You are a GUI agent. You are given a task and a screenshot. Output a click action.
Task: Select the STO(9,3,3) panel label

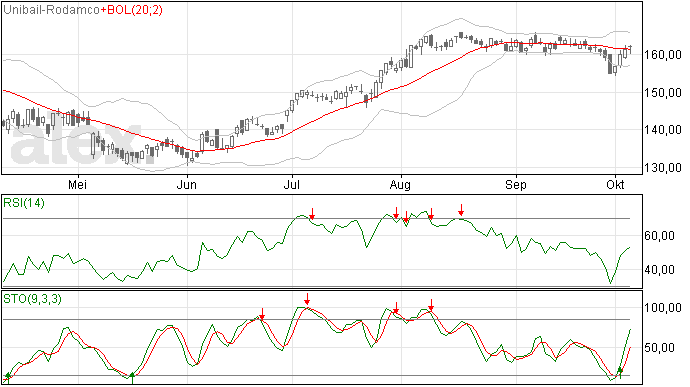tap(33, 299)
